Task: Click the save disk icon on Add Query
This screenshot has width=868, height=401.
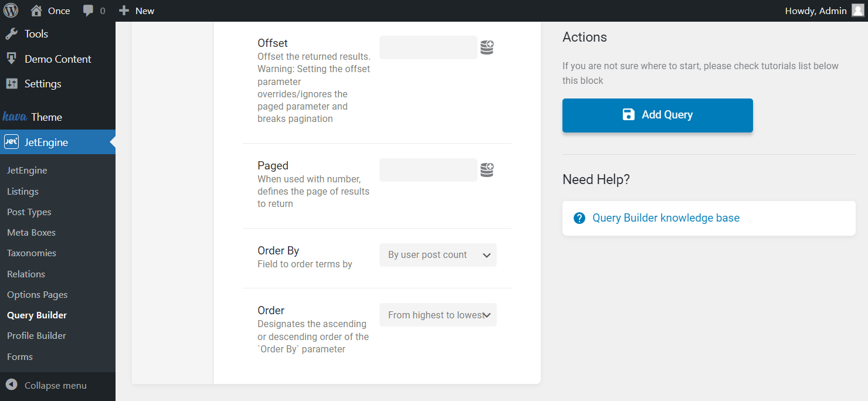Action: pos(628,115)
